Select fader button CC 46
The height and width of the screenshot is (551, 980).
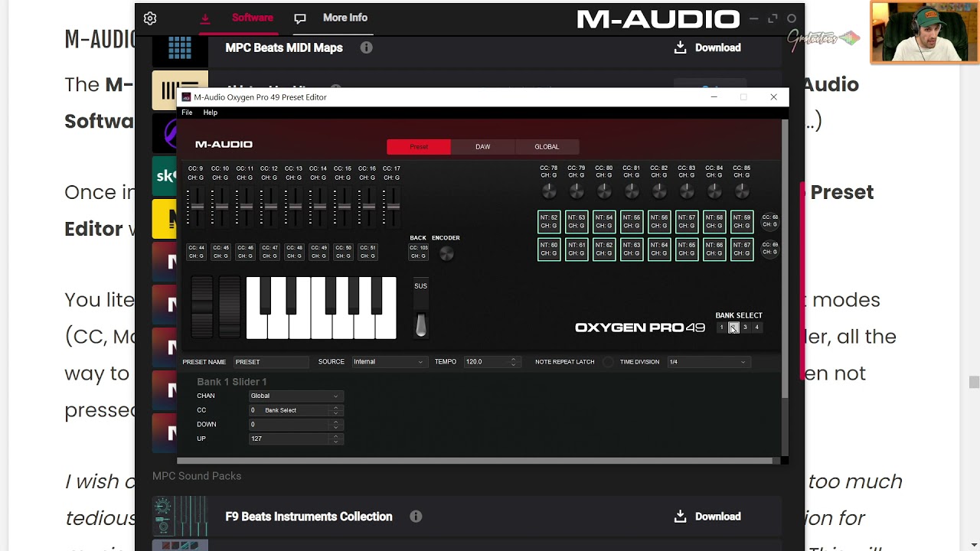pos(245,252)
